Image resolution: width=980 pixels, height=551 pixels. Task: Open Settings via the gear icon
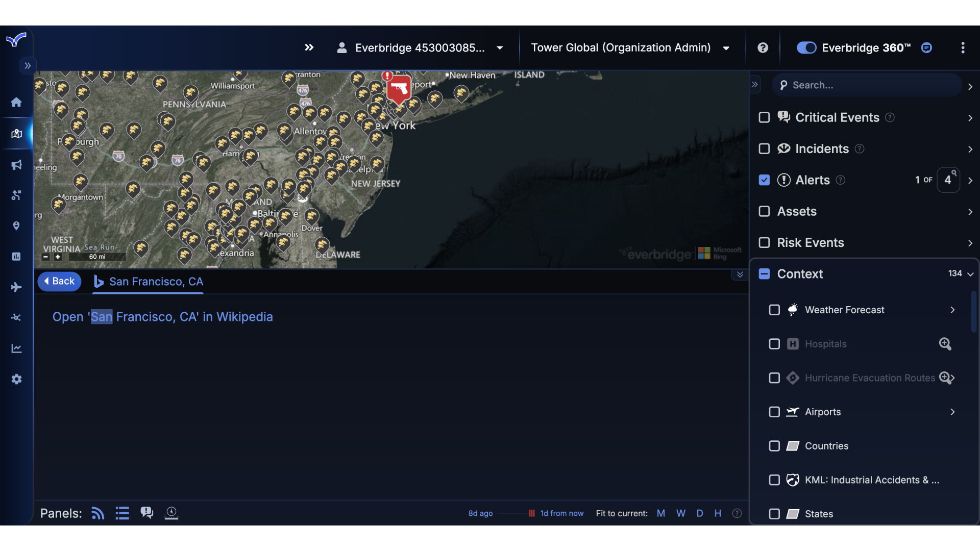point(16,379)
